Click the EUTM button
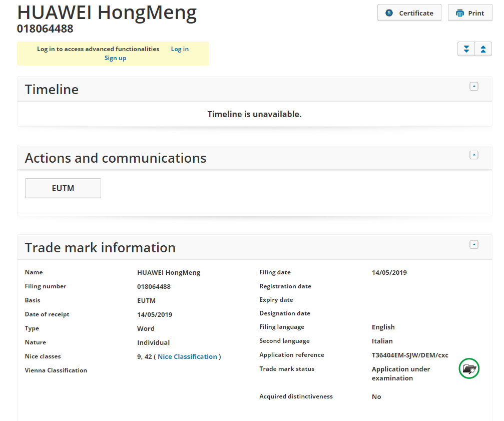This screenshot has width=504, height=421. click(63, 188)
